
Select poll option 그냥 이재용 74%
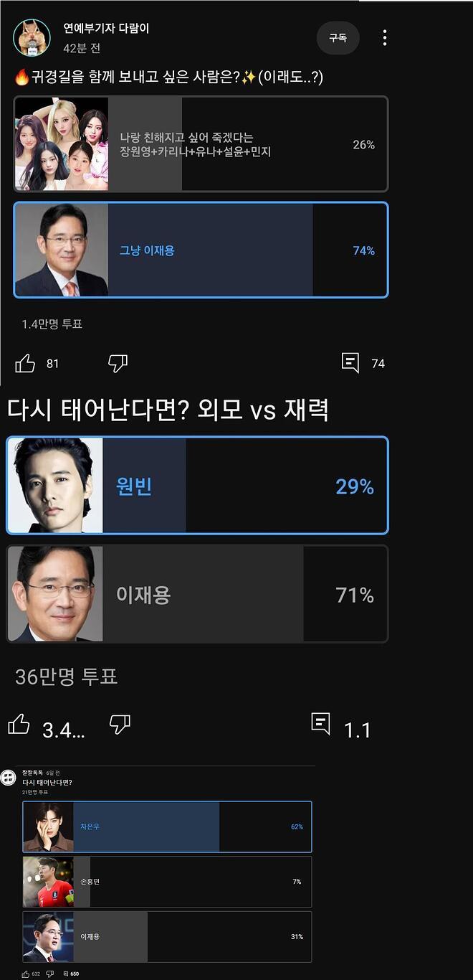click(x=201, y=250)
